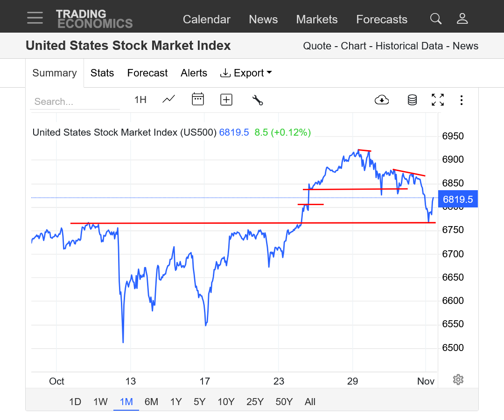Open the calendar date range picker
This screenshot has width=504, height=420.
(x=198, y=99)
